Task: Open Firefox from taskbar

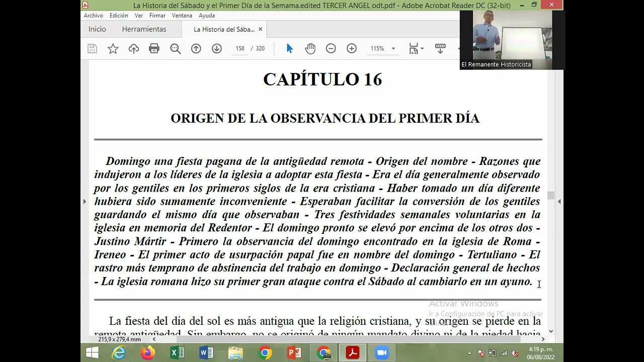Action: [148, 353]
